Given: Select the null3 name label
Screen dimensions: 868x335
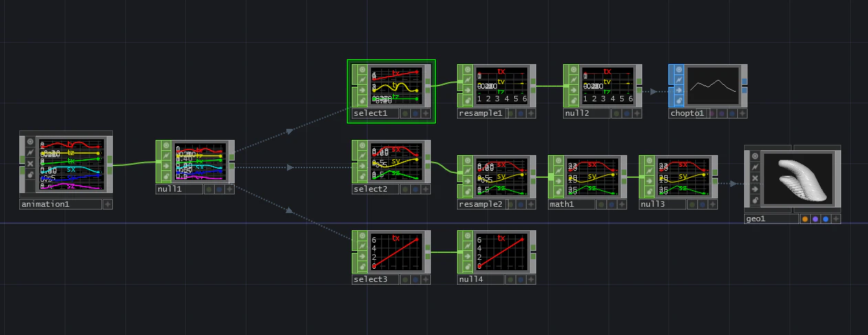Looking at the screenshot, I should point(662,204).
